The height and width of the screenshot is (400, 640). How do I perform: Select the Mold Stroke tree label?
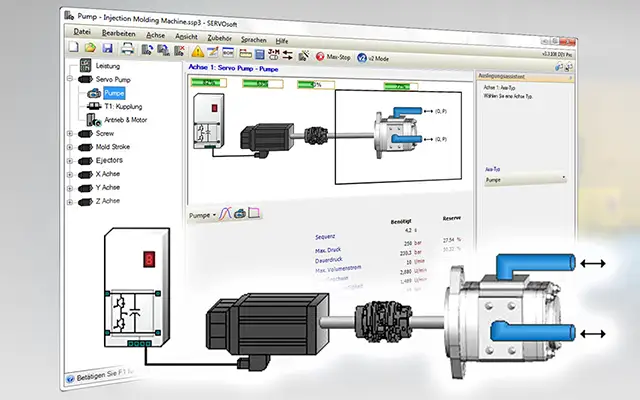pyautogui.click(x=113, y=147)
